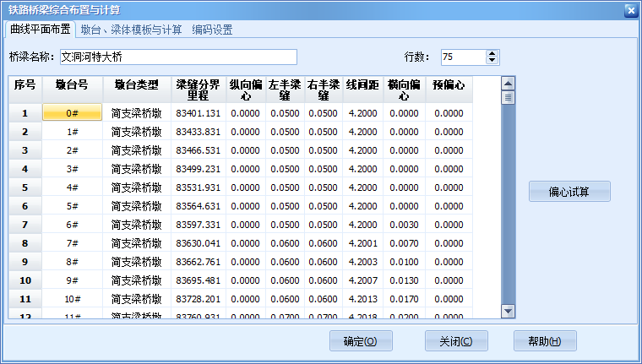
Task: Select the 曲线平面布置 tab
Action: [40, 30]
